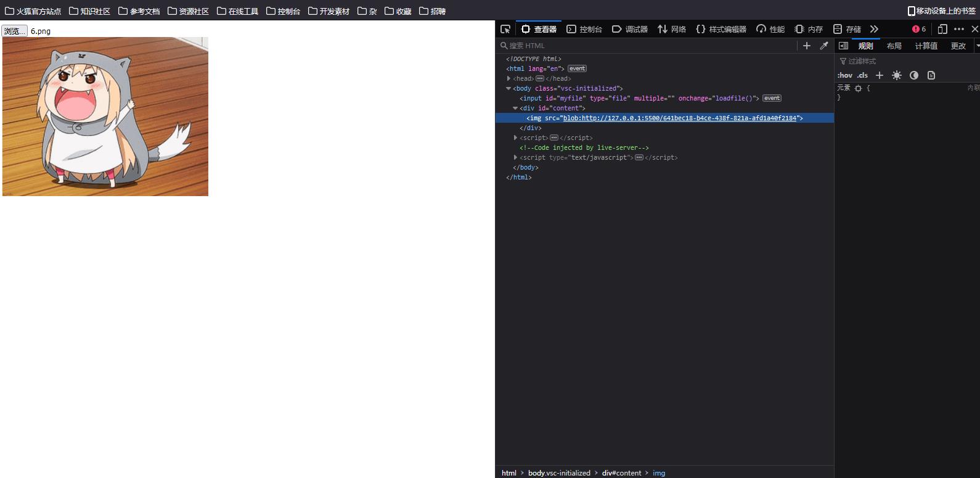
Task: Collapse the div#content node triangle
Action: point(515,108)
